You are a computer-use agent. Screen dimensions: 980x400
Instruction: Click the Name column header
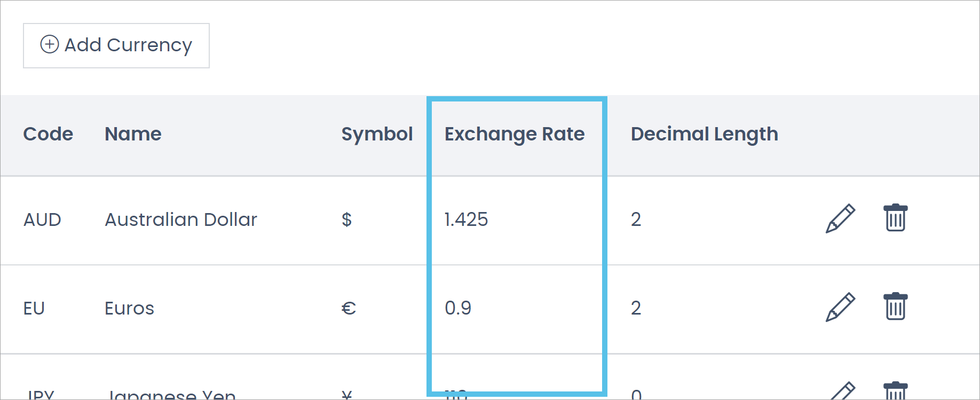coord(133,134)
